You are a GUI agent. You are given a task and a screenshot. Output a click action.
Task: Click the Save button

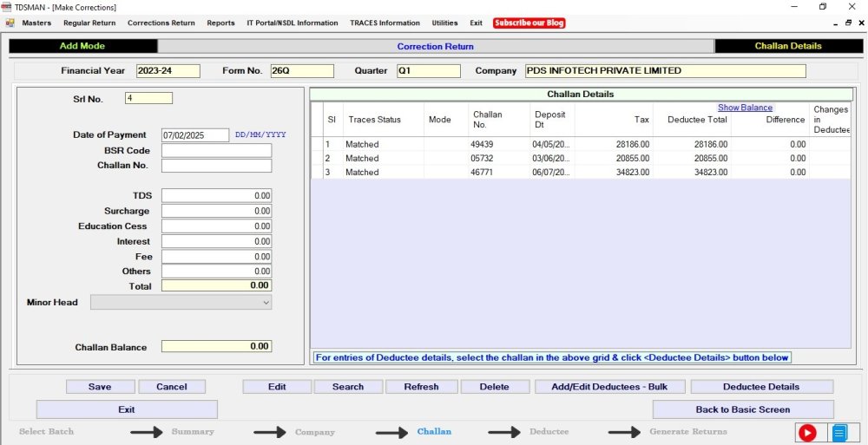pos(100,387)
